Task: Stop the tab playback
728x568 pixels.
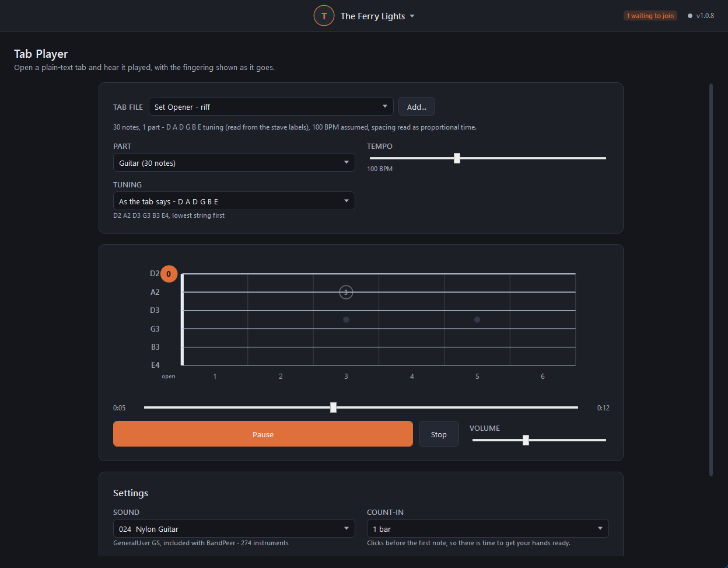Action: pos(439,434)
